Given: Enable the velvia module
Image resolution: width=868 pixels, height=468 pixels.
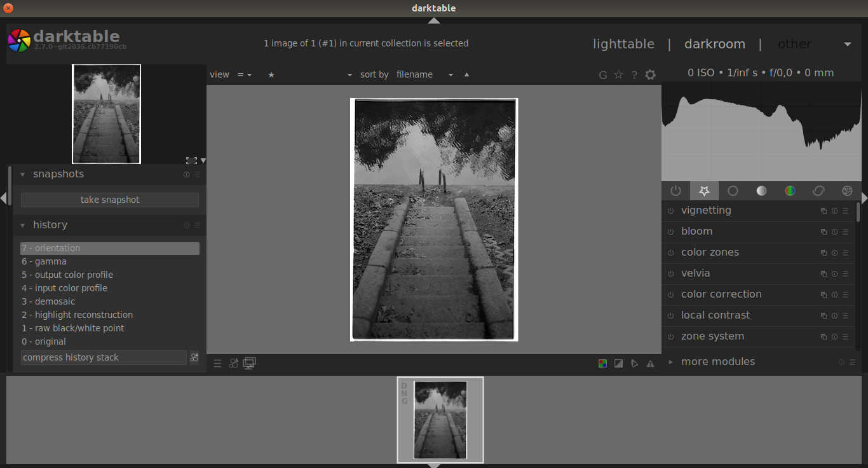Looking at the screenshot, I should click(x=670, y=274).
